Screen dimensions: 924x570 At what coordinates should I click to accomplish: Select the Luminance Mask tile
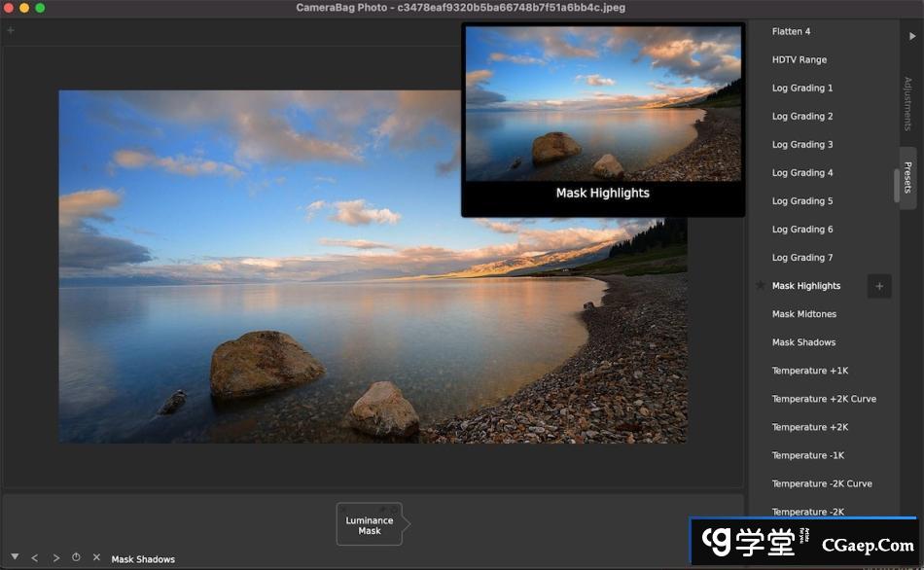pyautogui.click(x=370, y=525)
